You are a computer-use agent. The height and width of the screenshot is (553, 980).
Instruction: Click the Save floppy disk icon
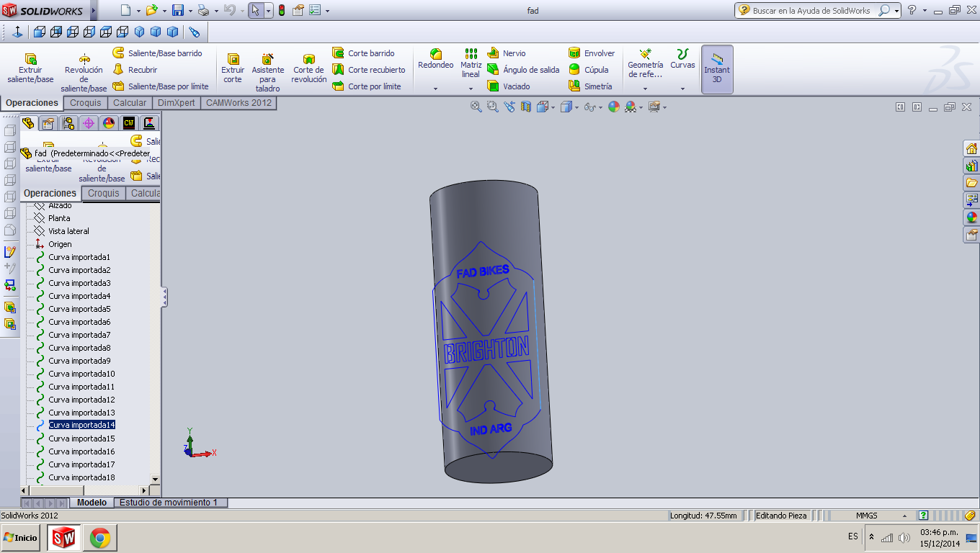(x=178, y=10)
